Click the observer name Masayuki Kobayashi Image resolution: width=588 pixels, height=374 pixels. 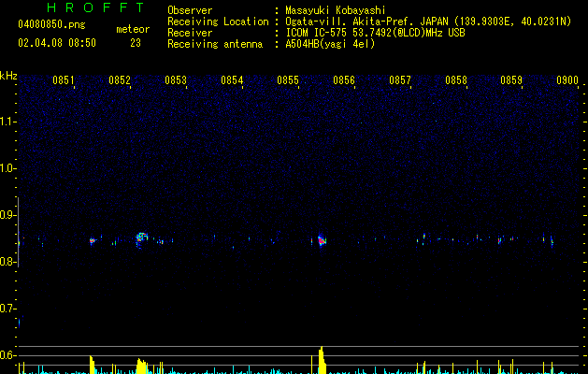tap(336, 10)
